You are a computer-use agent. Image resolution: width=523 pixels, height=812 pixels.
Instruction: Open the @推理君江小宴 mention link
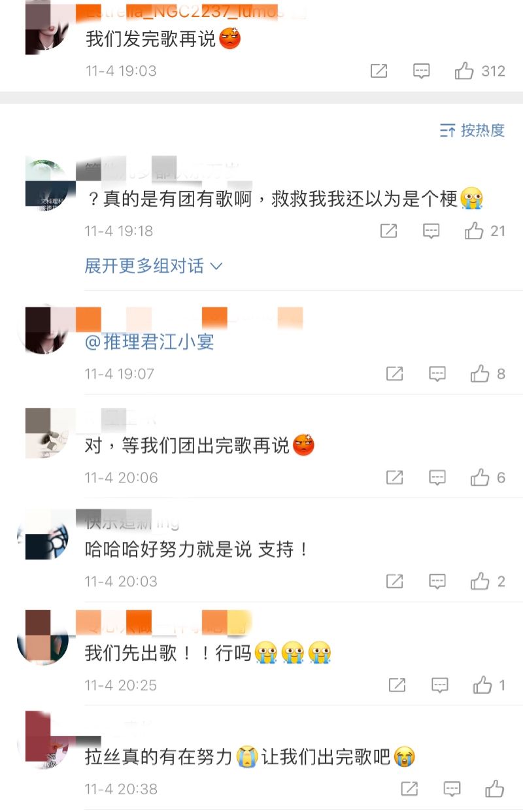click(150, 341)
